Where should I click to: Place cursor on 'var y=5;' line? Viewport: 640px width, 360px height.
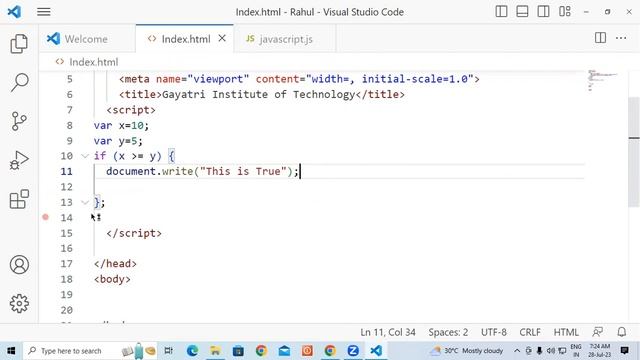[x=118, y=141]
